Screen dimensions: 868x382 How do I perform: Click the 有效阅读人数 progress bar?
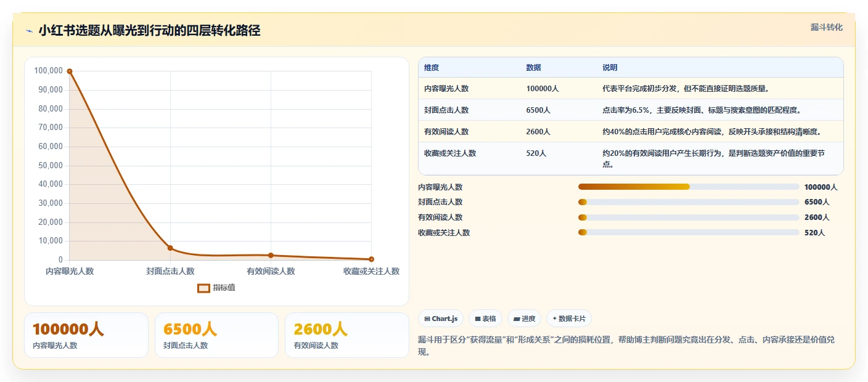689,217
